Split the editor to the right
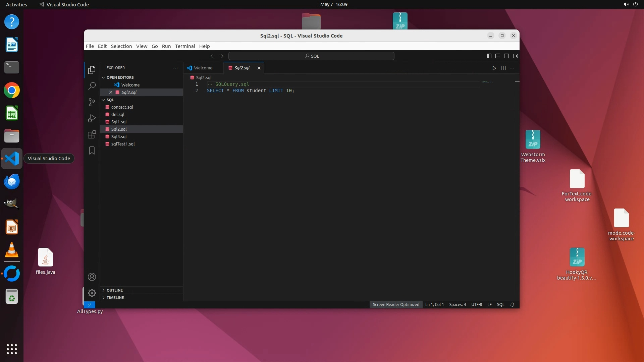Screen dimensions: 644x362 tap(503, 68)
